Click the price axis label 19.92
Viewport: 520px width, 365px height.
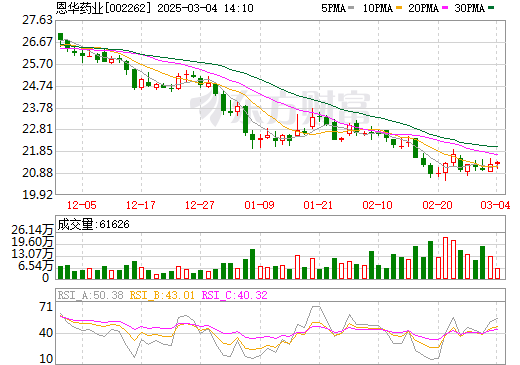[x=37, y=195]
